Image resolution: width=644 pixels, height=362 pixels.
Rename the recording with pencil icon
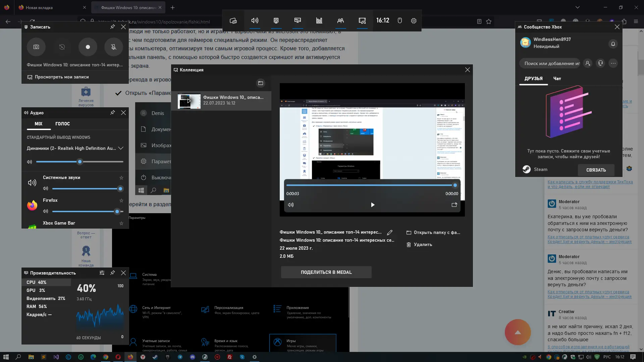point(390,232)
